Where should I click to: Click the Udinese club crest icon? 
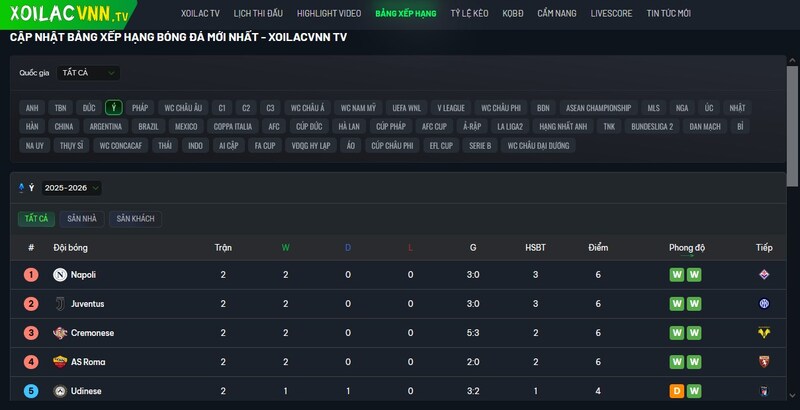coord(60,391)
